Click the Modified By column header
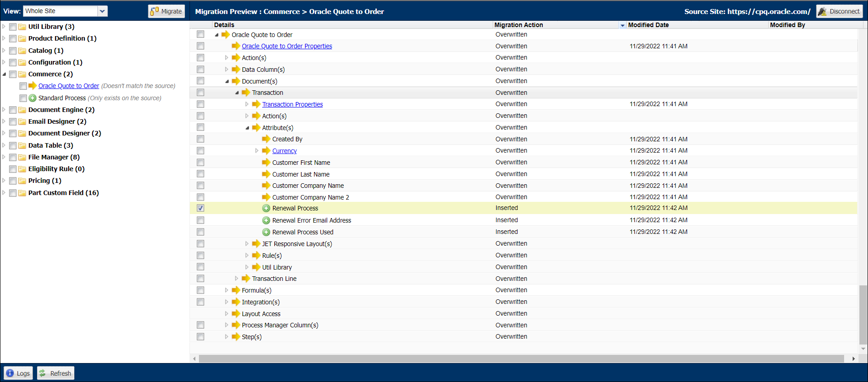This screenshot has width=868, height=382. point(816,25)
